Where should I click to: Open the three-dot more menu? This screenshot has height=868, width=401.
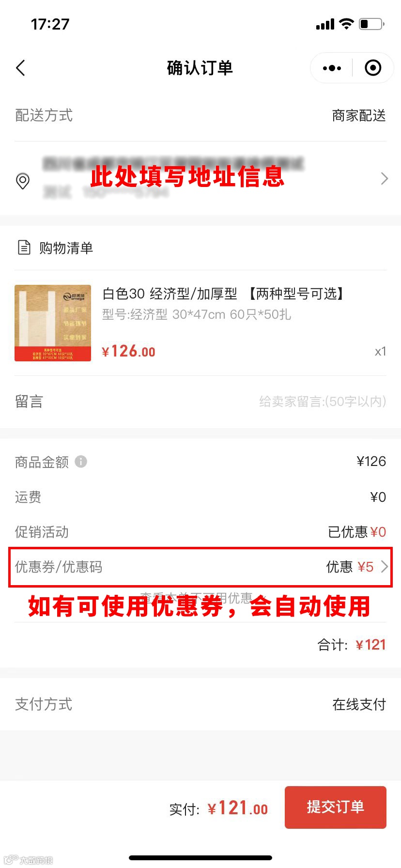click(332, 68)
